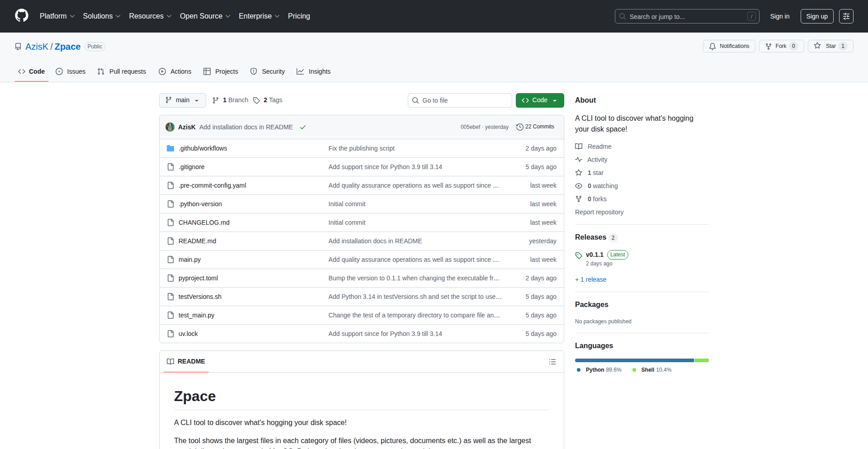Viewport: 868px width, 449px height.
Task: Open the .github/workflows folder
Action: coord(203,148)
